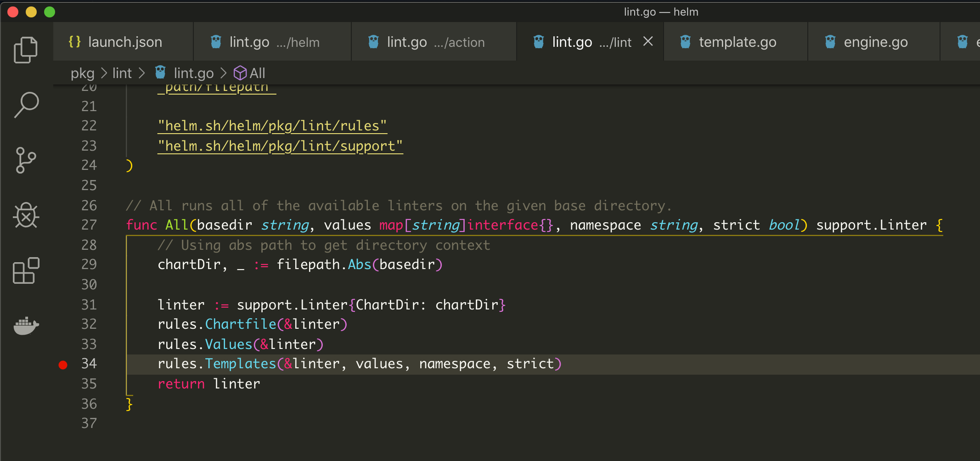
Task: Follow the helm.sh/helm/pkg/lint/support import link
Action: pyautogui.click(x=280, y=146)
